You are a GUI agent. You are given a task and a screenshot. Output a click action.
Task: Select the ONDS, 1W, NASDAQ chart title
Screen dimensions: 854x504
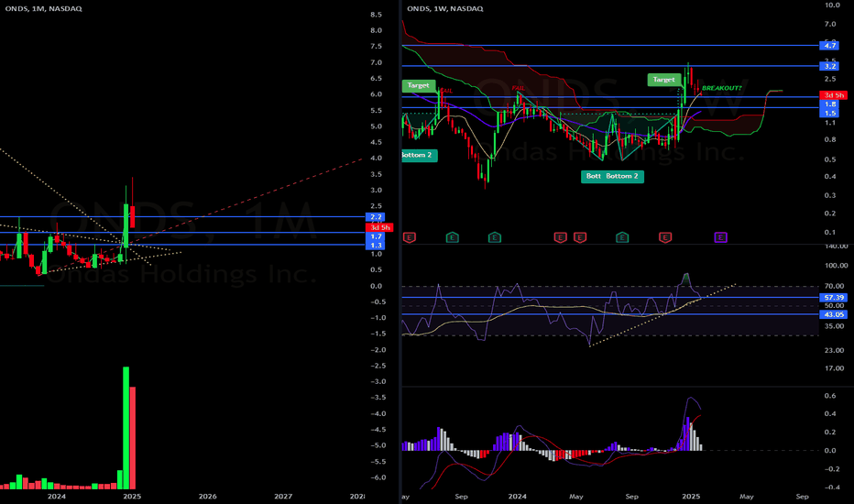point(445,9)
